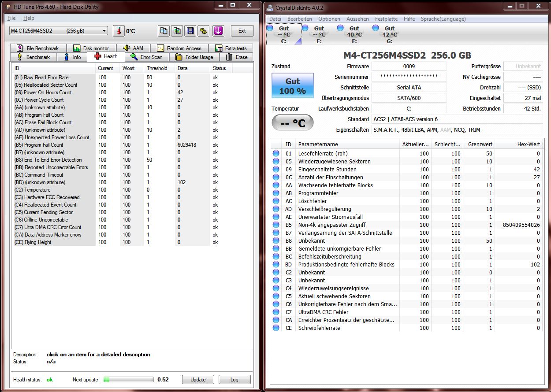Select the BC Befehlszeitüberschreitung row
The height and width of the screenshot is (392, 551).
coord(406,256)
